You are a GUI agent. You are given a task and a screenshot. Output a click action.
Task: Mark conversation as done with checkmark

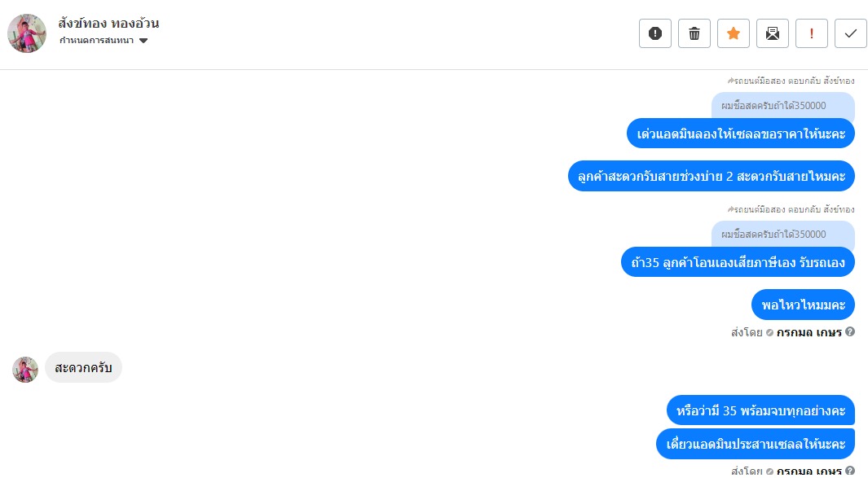point(851,33)
